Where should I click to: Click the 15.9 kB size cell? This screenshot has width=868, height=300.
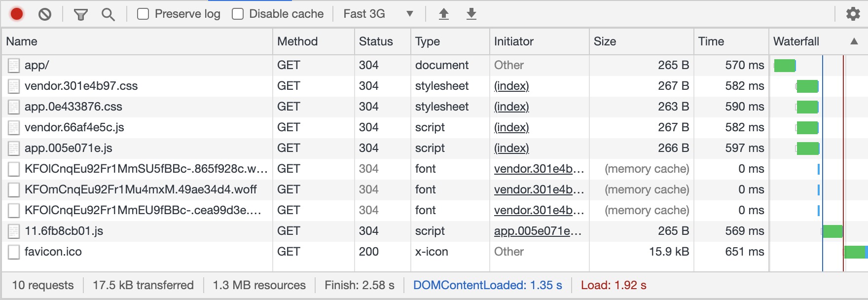click(x=669, y=252)
